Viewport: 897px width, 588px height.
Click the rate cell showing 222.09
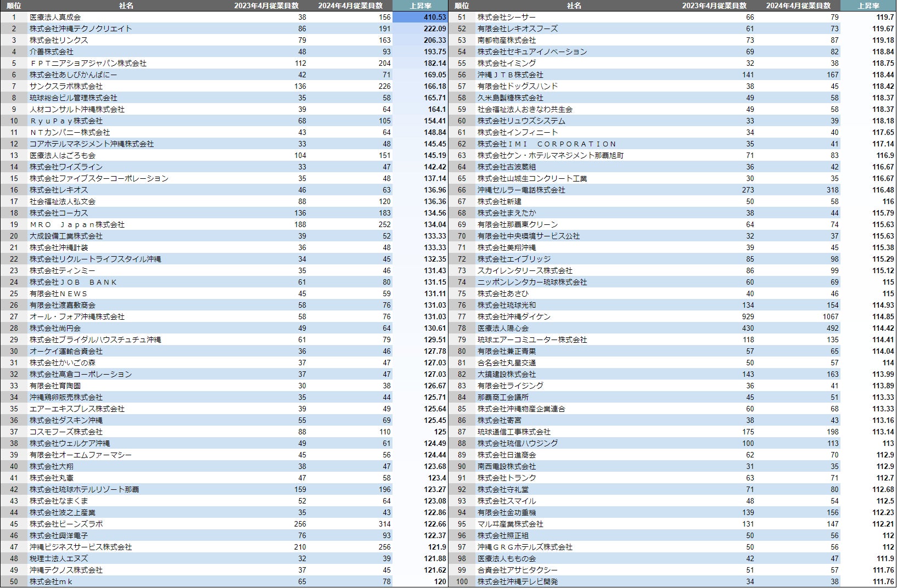[x=435, y=29]
